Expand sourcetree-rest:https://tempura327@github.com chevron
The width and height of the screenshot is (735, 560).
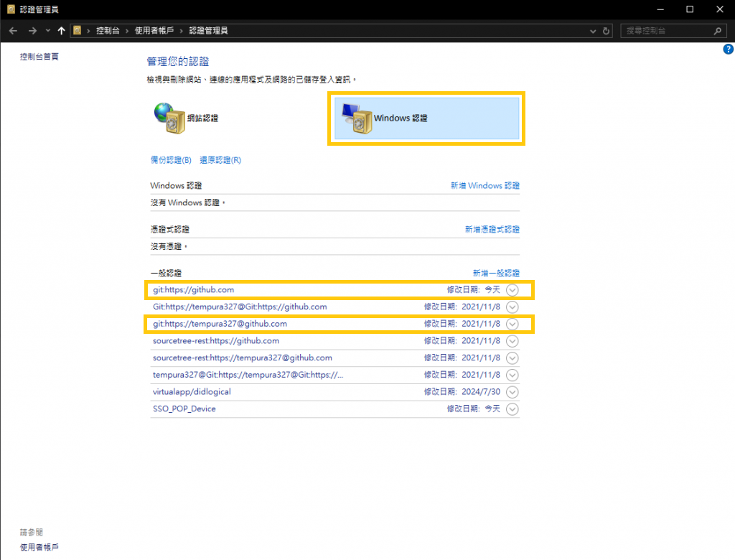pyautogui.click(x=512, y=358)
